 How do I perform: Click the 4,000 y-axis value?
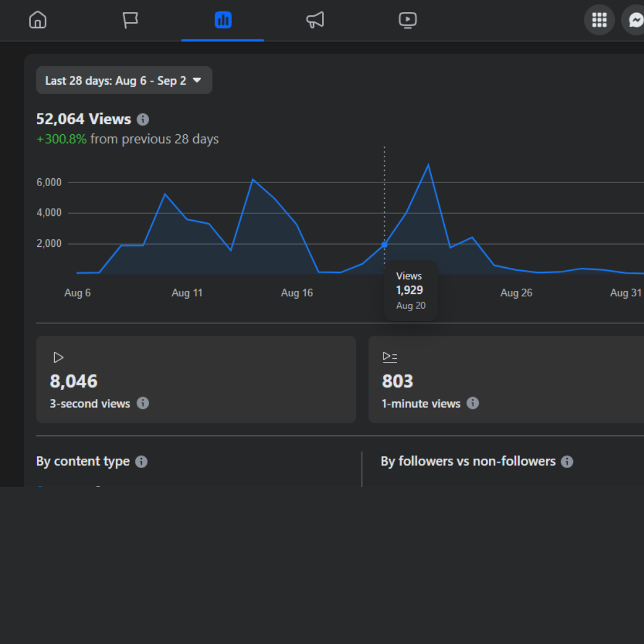pos(49,213)
